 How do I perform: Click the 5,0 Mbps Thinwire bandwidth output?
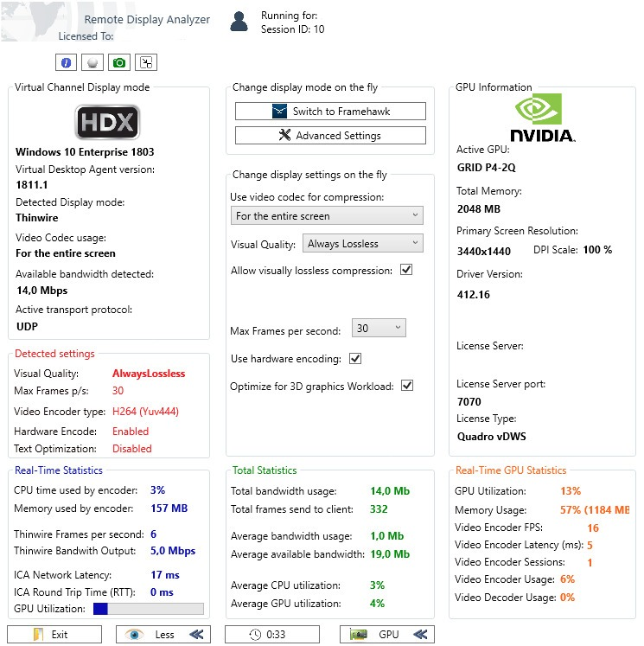(x=173, y=551)
